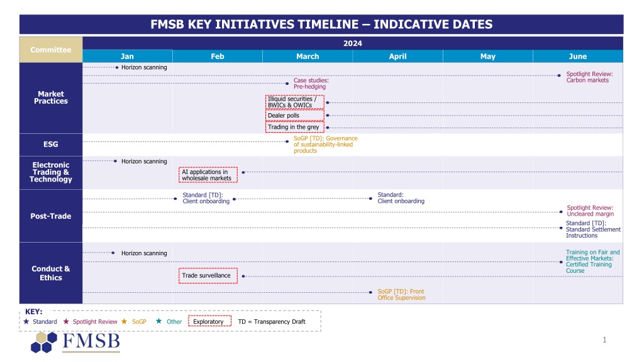644x362 pixels.
Task: Select the 'Trading in the grey' box
Action: pos(294,127)
